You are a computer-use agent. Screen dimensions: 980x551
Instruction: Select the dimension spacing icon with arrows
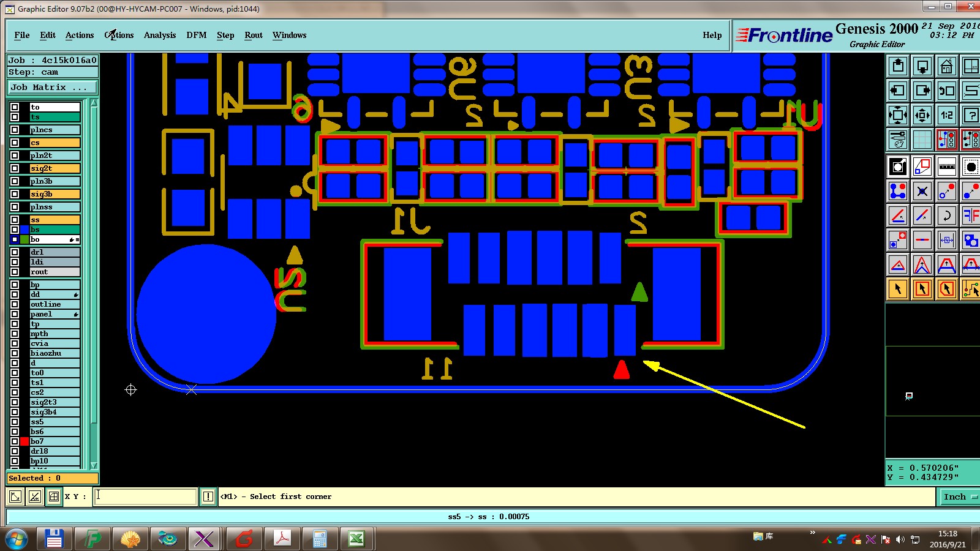coord(947,240)
